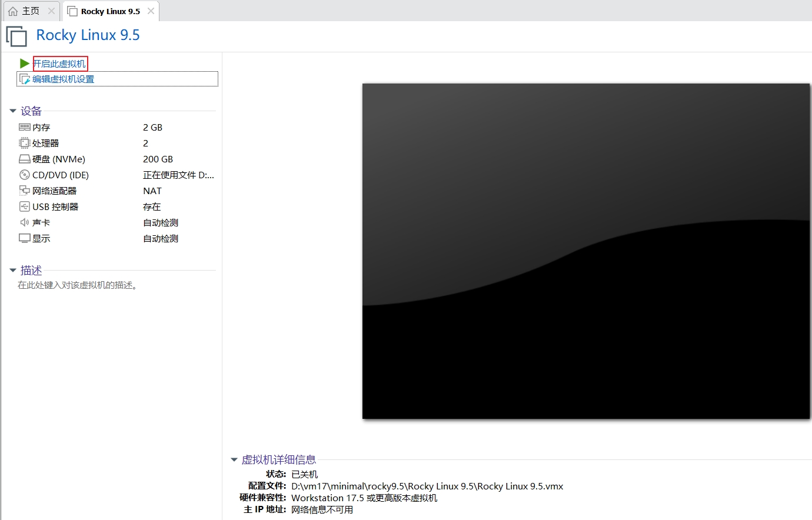Screen dimensions: 812x520
Task: Open the 声卡 sound card entry
Action: 41,222
